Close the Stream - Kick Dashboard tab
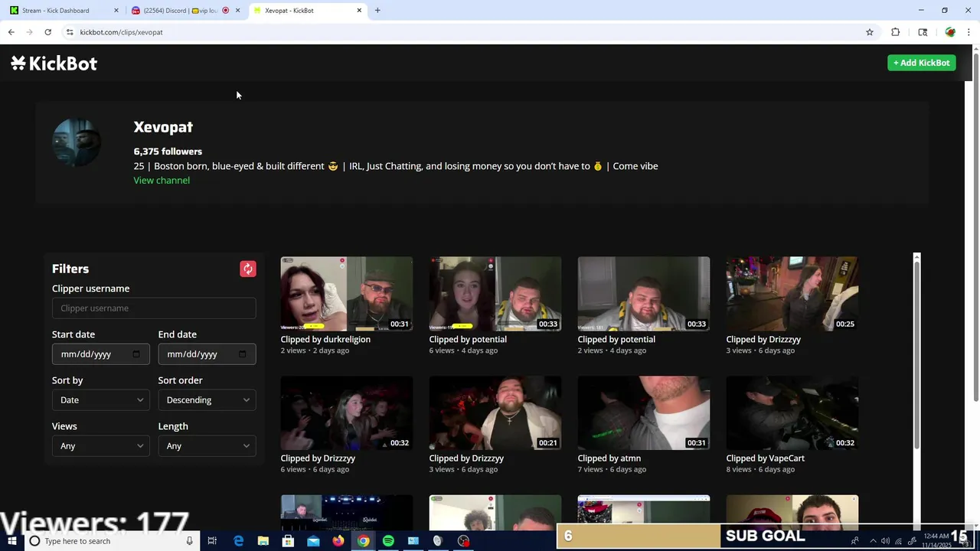The width and height of the screenshot is (980, 551). coord(116,11)
